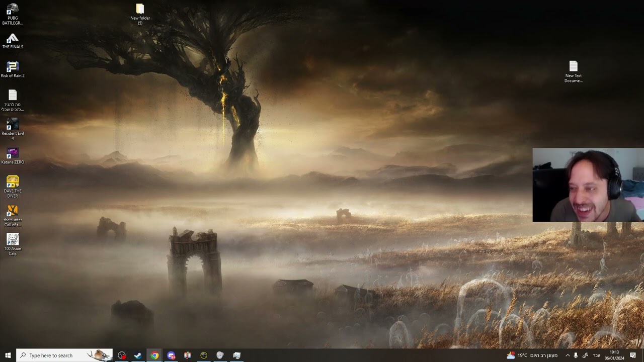This screenshot has width=644, height=362.
Task: Select the New folder (5) icon
Action: tap(140, 14)
